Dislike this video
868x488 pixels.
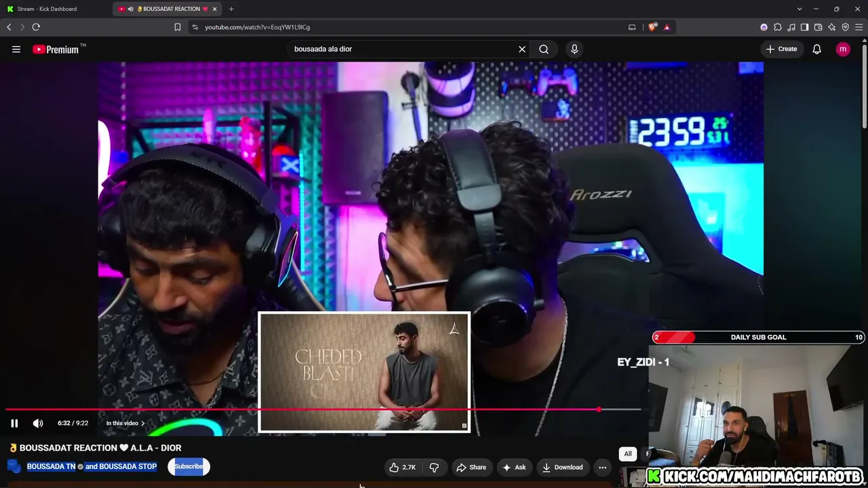[x=434, y=467]
